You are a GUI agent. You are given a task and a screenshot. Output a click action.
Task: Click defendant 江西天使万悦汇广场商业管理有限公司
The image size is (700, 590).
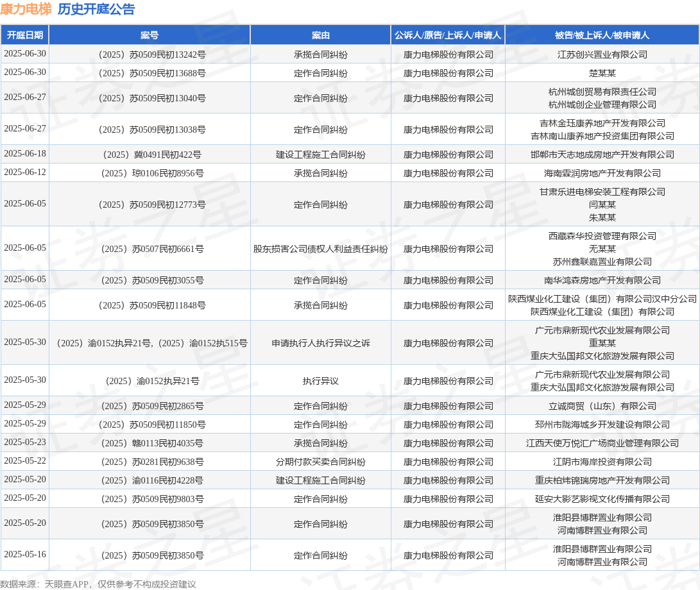click(x=602, y=443)
